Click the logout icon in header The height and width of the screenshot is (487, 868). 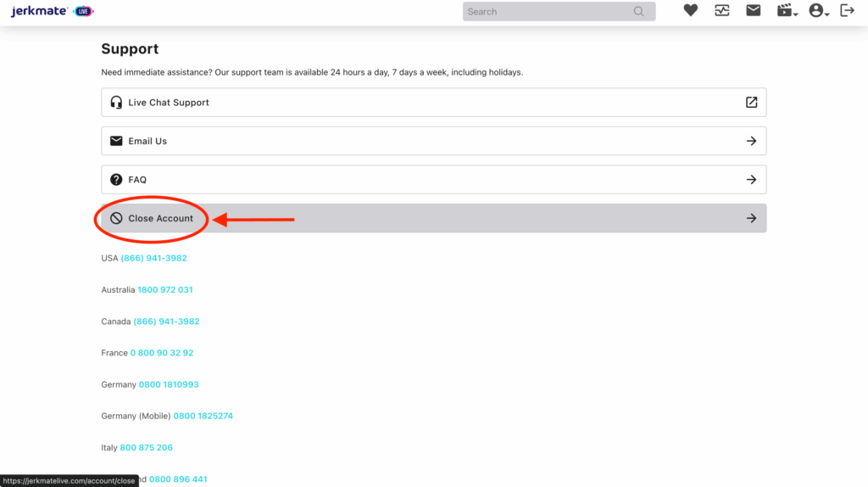[x=846, y=11]
